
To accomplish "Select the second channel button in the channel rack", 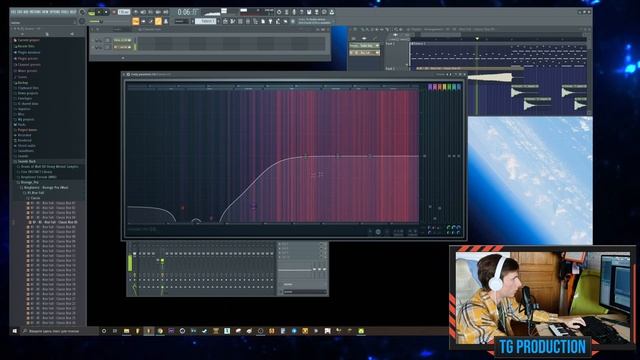I will (x=122, y=47).
